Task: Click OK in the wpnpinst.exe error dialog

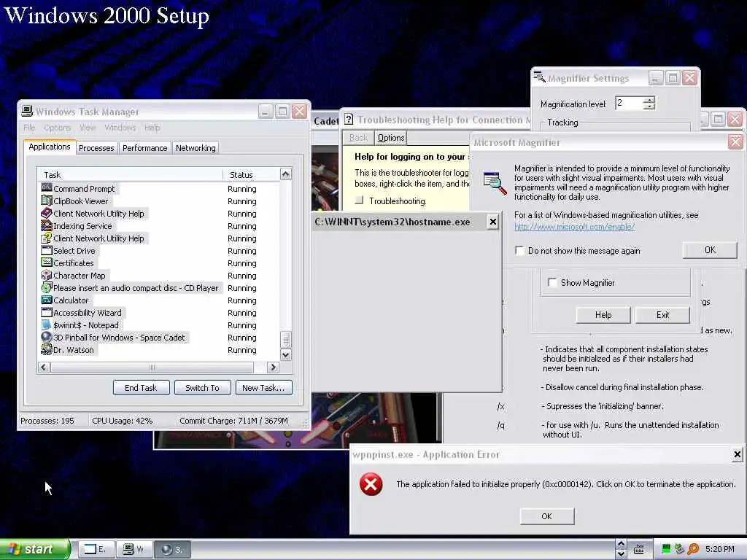Action: 547,516
